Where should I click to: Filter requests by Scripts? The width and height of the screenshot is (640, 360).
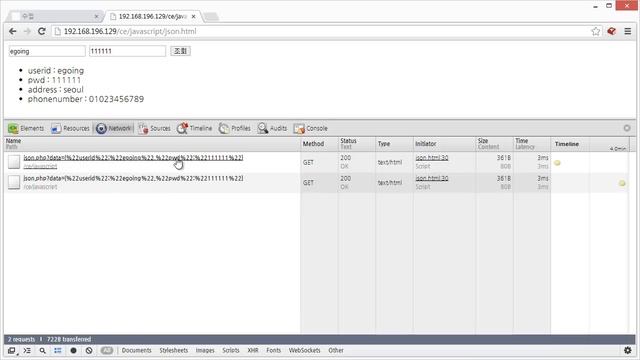(x=231, y=350)
